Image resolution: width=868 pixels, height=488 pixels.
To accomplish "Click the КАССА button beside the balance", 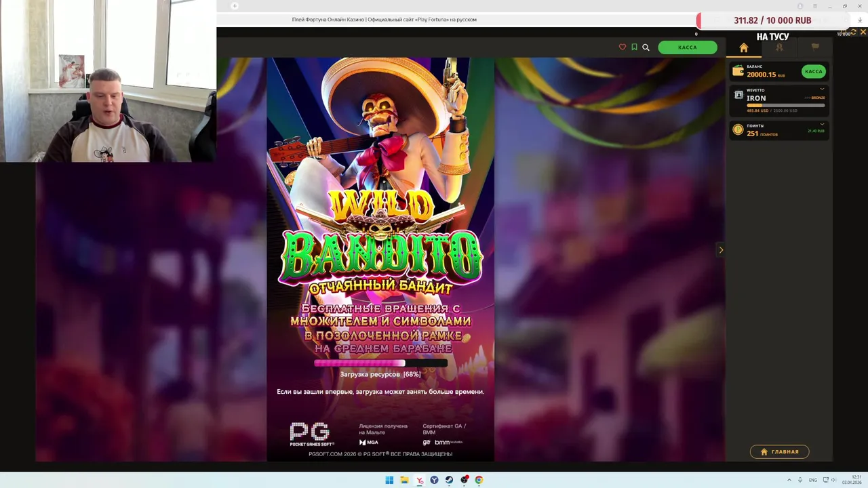I will (814, 71).
